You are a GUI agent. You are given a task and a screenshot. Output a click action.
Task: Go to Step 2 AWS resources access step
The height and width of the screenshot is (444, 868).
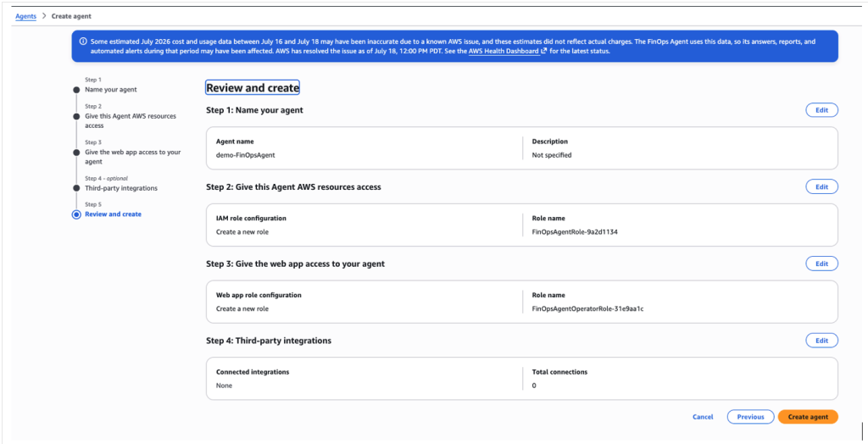coord(130,120)
